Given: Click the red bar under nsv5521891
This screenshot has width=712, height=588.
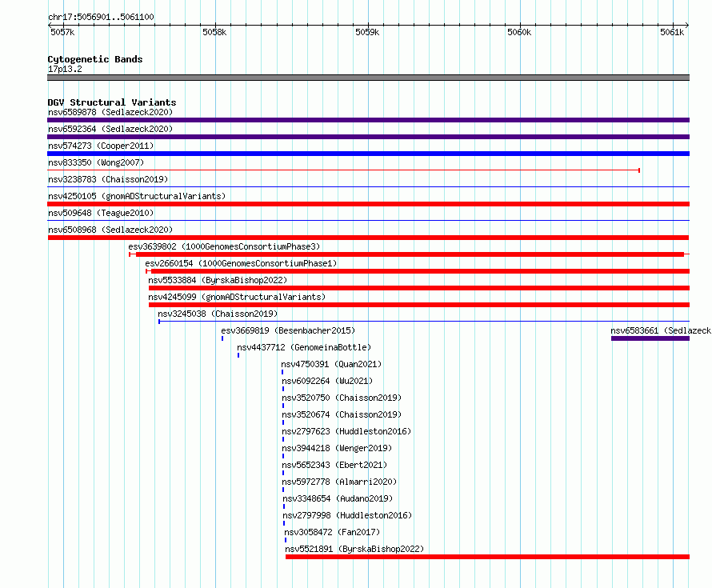Looking at the screenshot, I should (x=488, y=557).
